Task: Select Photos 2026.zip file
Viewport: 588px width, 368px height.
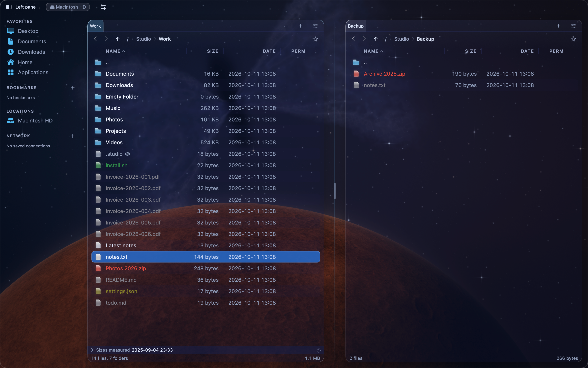Action: pyautogui.click(x=206, y=268)
